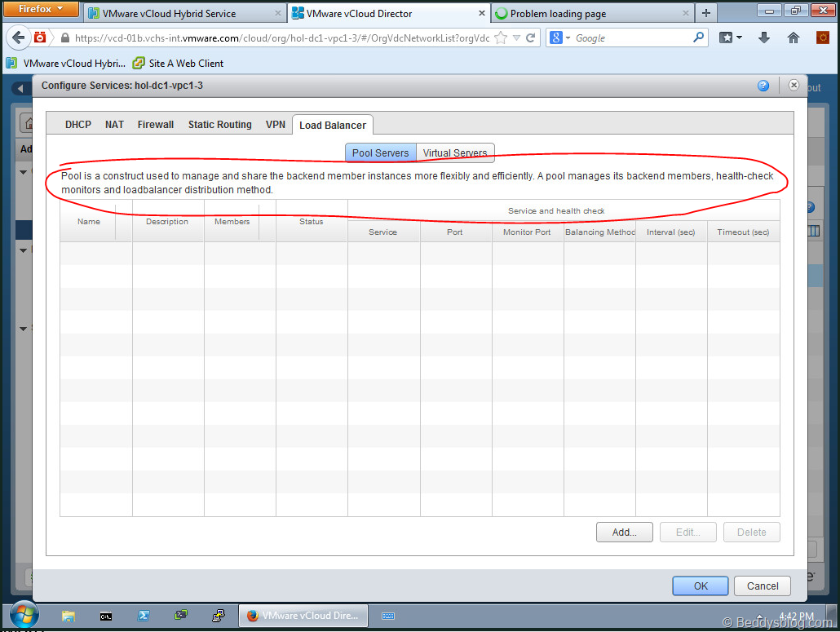Click the Timeout (sec) column header
This screenshot has height=632, width=840.
[x=744, y=232]
